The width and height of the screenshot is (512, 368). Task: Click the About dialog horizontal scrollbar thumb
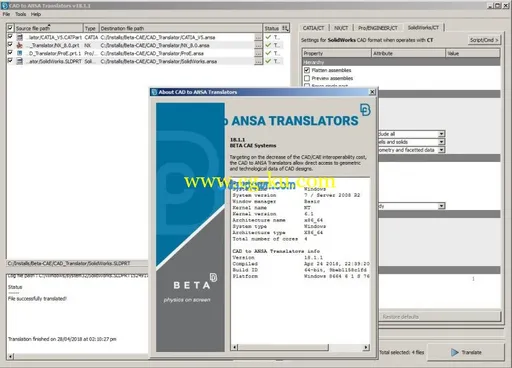(x=283, y=347)
